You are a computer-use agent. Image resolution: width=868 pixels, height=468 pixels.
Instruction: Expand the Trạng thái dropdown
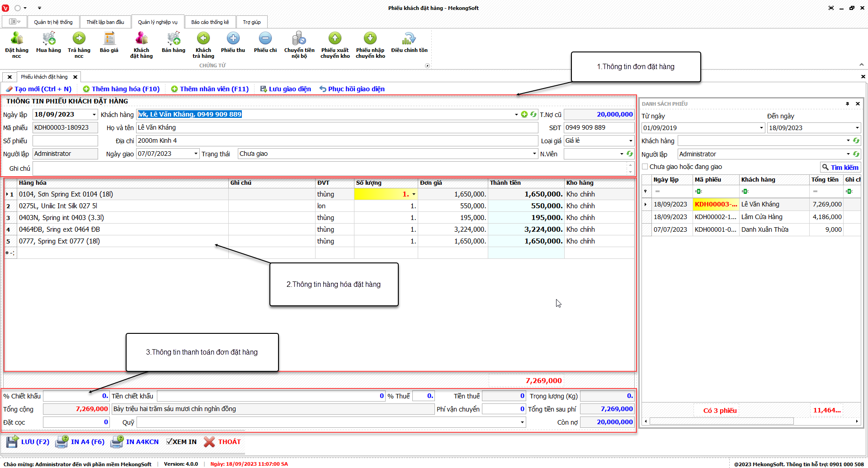pyautogui.click(x=534, y=154)
